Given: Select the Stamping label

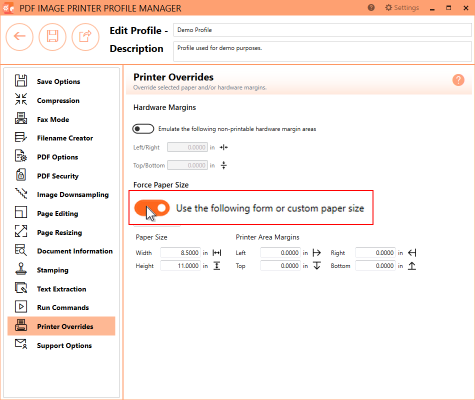Looking at the screenshot, I should (52, 270).
